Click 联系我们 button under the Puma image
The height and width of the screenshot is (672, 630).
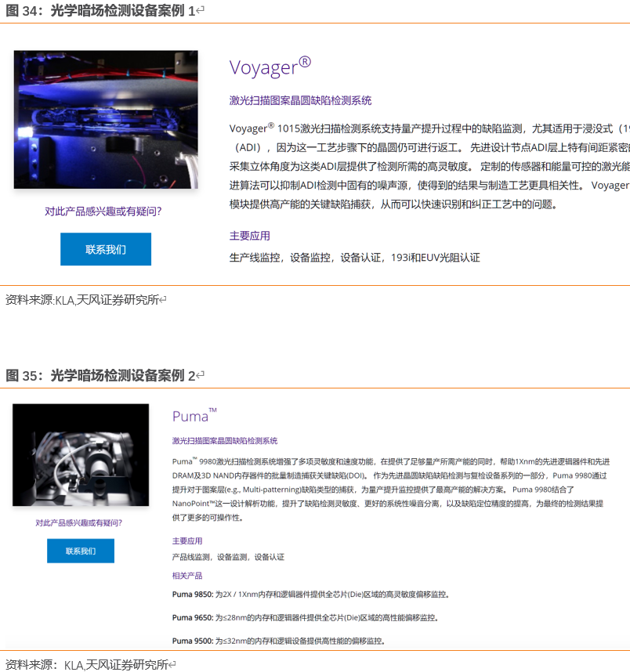point(81,551)
